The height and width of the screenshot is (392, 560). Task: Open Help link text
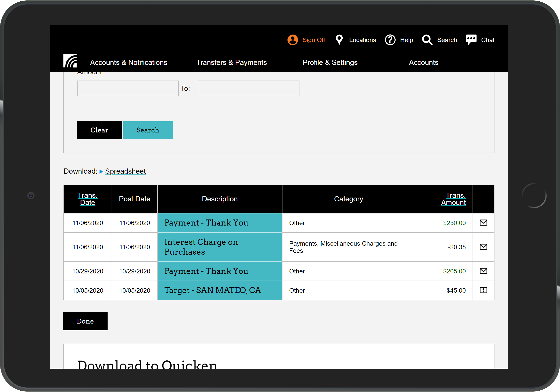[x=406, y=40]
